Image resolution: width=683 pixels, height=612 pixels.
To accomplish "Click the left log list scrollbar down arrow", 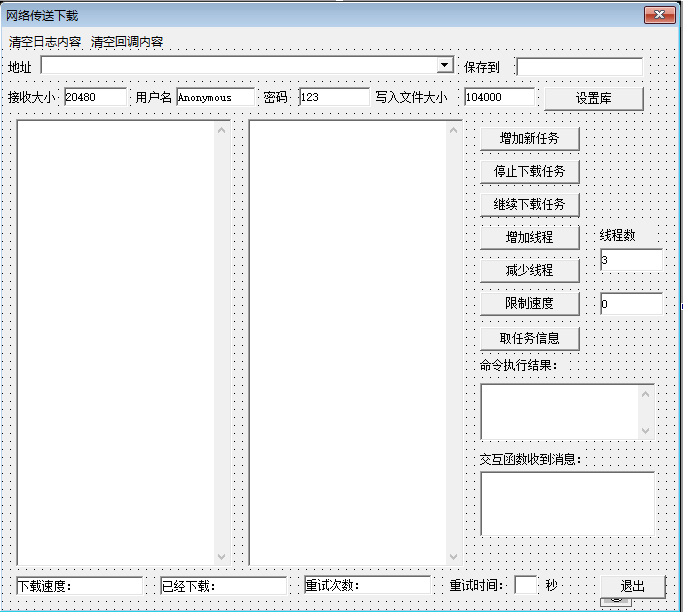I will pyautogui.click(x=222, y=557).
